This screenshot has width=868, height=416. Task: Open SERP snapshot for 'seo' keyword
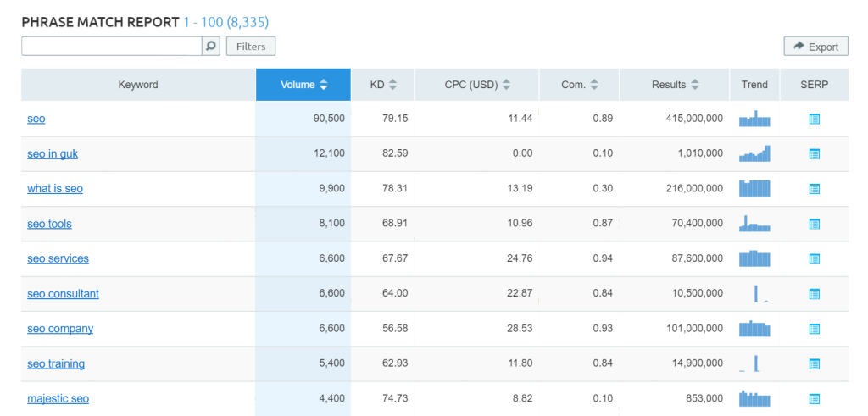pos(814,119)
